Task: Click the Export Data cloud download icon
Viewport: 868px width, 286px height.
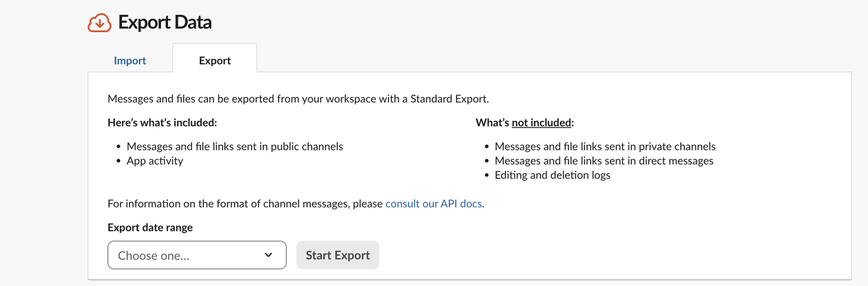Action: click(x=99, y=23)
